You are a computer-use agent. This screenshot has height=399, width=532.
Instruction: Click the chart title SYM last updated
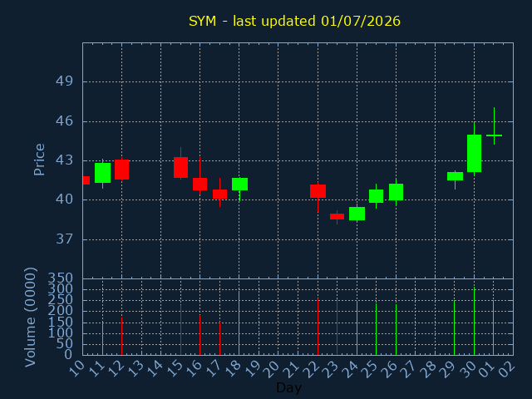[x=294, y=21]
